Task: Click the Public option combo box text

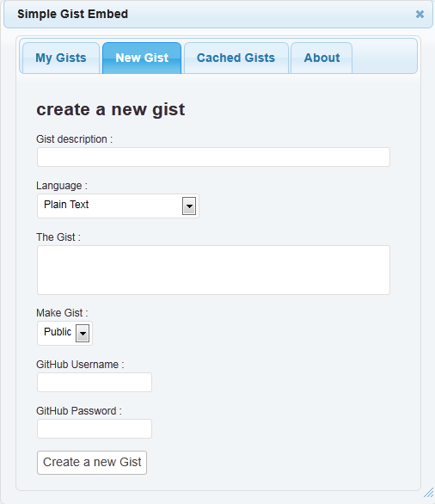Action: point(58,332)
